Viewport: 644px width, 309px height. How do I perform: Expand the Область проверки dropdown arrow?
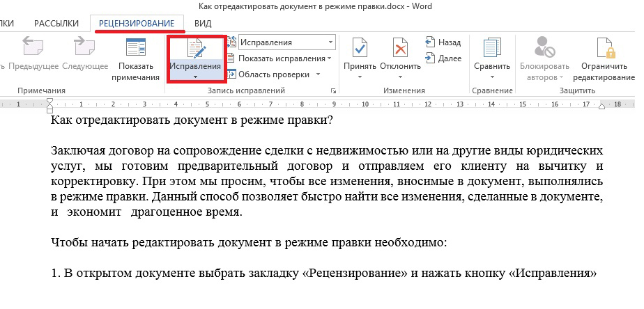pos(318,74)
